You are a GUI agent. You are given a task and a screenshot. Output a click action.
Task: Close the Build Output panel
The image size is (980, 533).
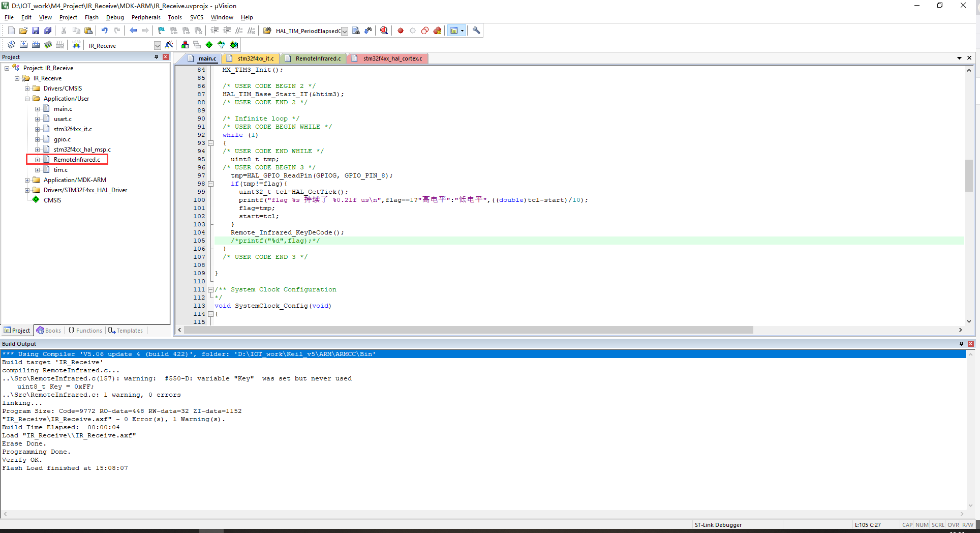pyautogui.click(x=971, y=344)
